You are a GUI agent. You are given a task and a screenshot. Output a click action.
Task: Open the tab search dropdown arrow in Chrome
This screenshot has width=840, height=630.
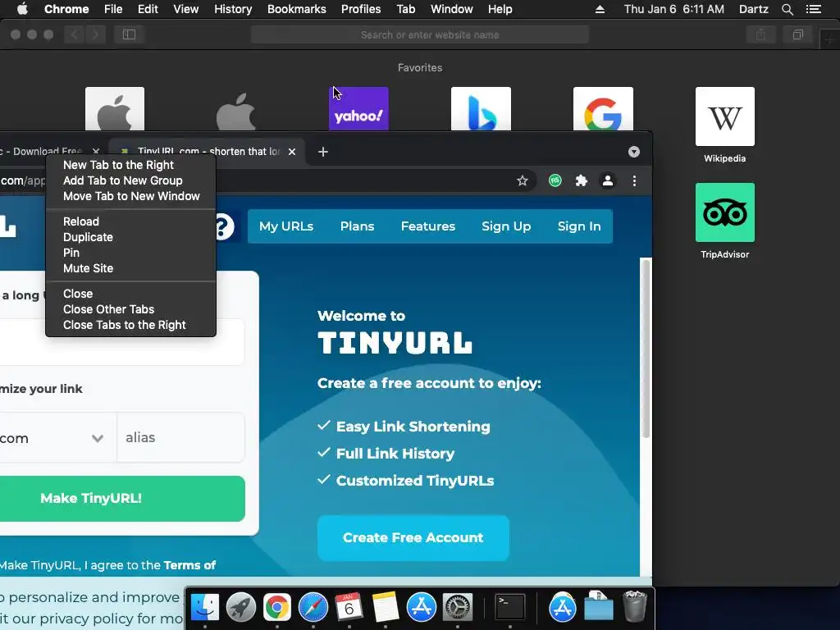click(x=634, y=152)
